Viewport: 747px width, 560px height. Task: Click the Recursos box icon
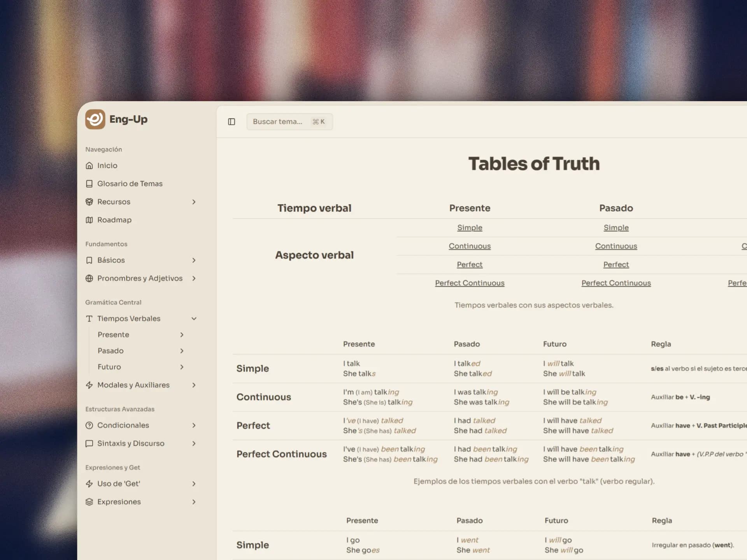point(89,202)
